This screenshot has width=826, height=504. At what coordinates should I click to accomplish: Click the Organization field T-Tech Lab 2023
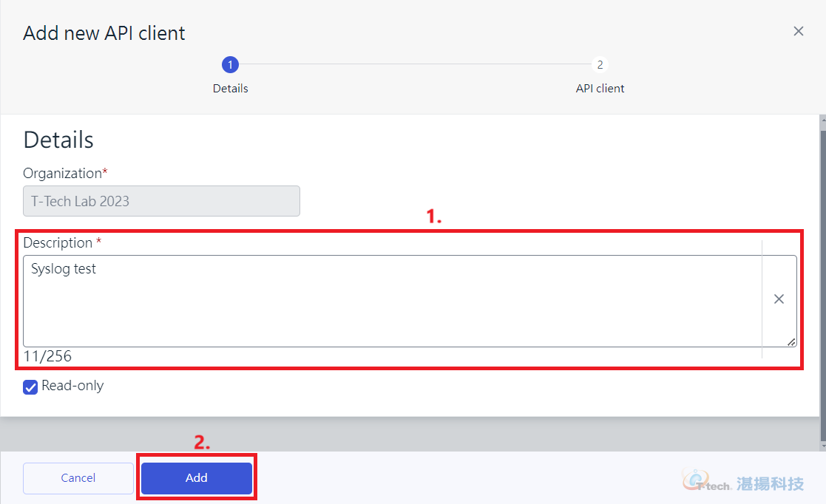click(x=161, y=201)
